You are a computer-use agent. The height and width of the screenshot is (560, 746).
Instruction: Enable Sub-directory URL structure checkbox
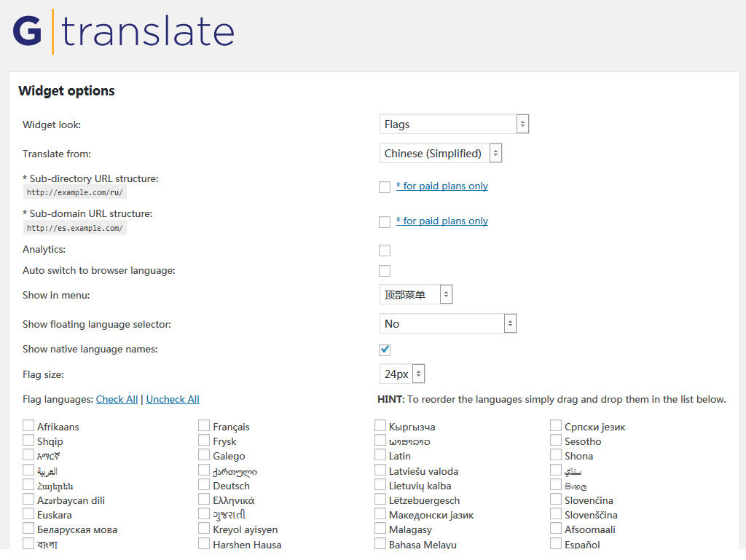click(x=385, y=187)
